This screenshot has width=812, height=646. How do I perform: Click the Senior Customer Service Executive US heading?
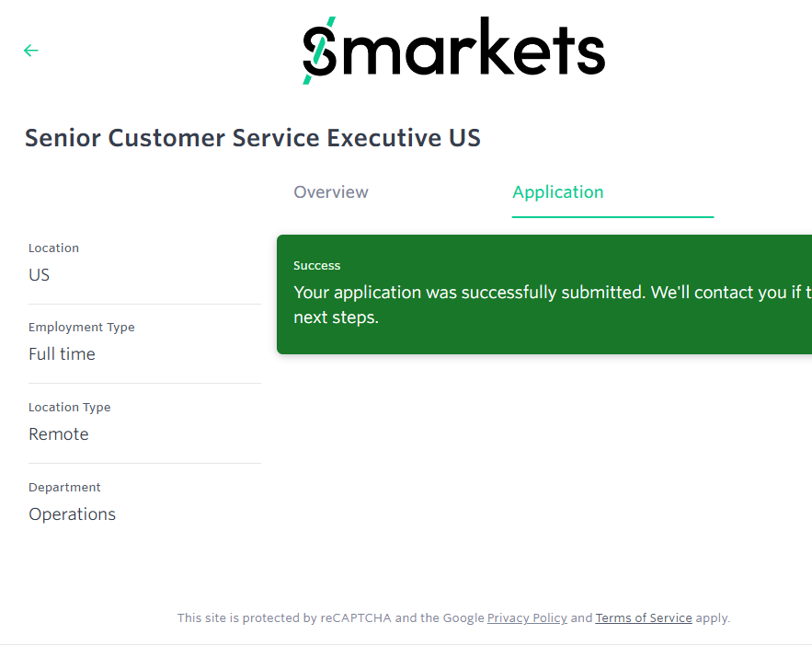coord(253,138)
